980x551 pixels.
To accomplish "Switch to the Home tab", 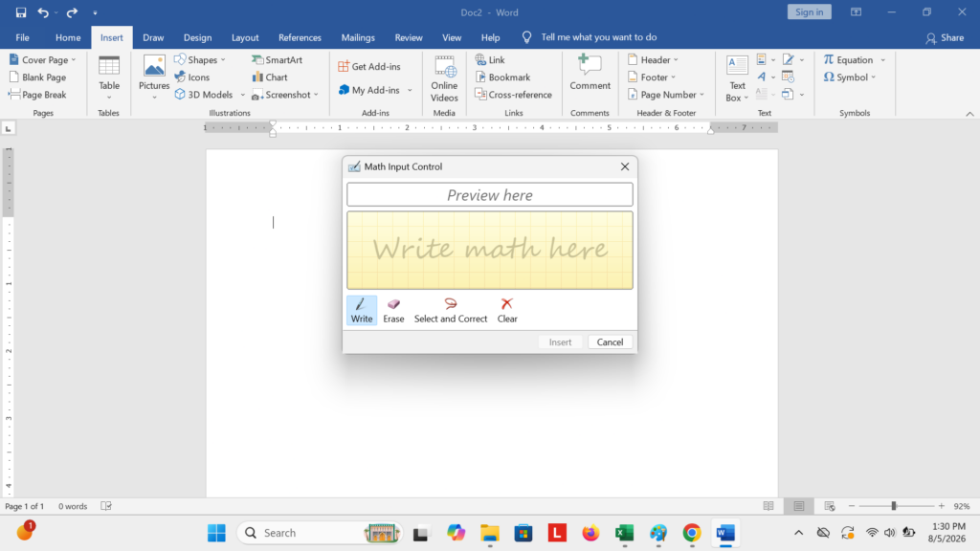I will pos(68,37).
